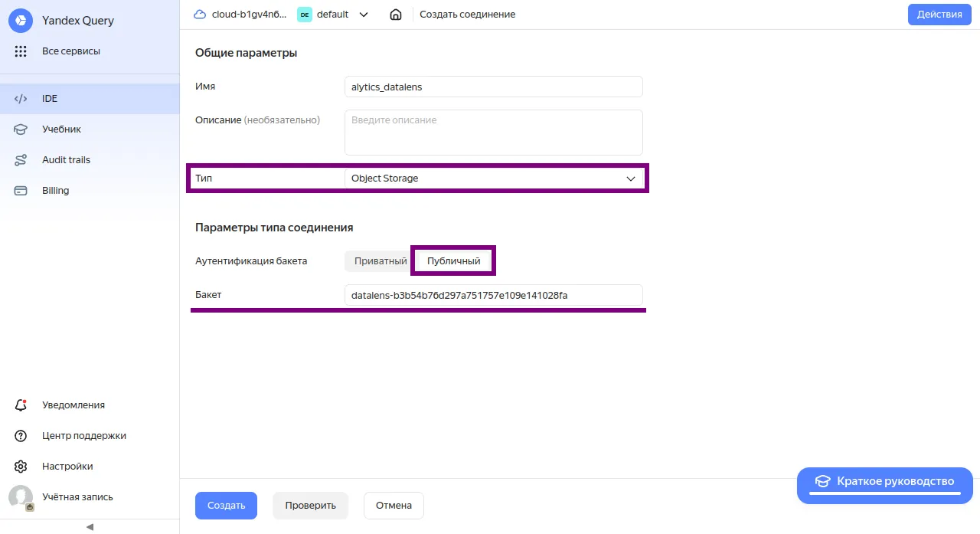Open Billing section
Image resolution: width=980 pixels, height=534 pixels.
[90, 191]
